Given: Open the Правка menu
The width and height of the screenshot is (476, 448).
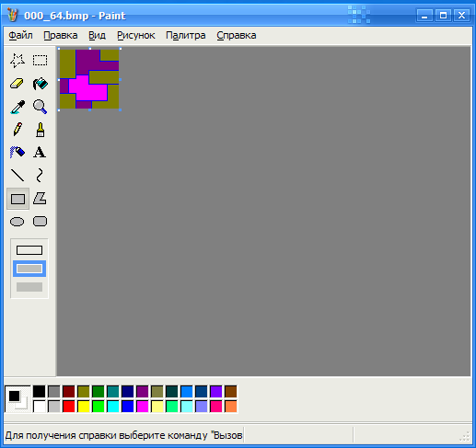Looking at the screenshot, I should point(61,35).
